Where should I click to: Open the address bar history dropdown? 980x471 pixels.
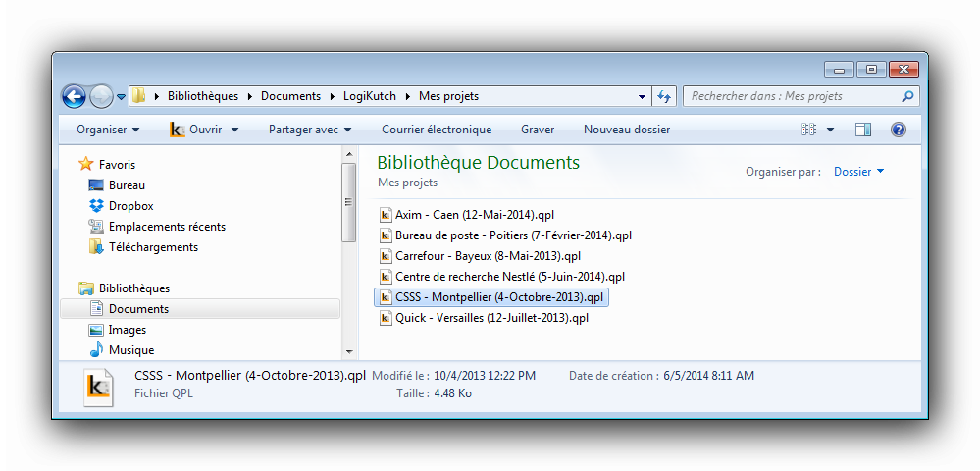point(642,97)
